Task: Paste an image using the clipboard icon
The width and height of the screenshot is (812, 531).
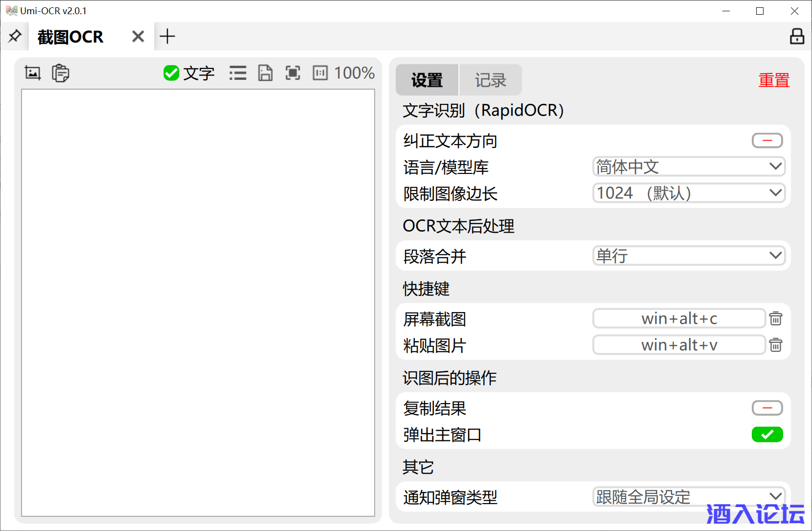Action: click(61, 73)
